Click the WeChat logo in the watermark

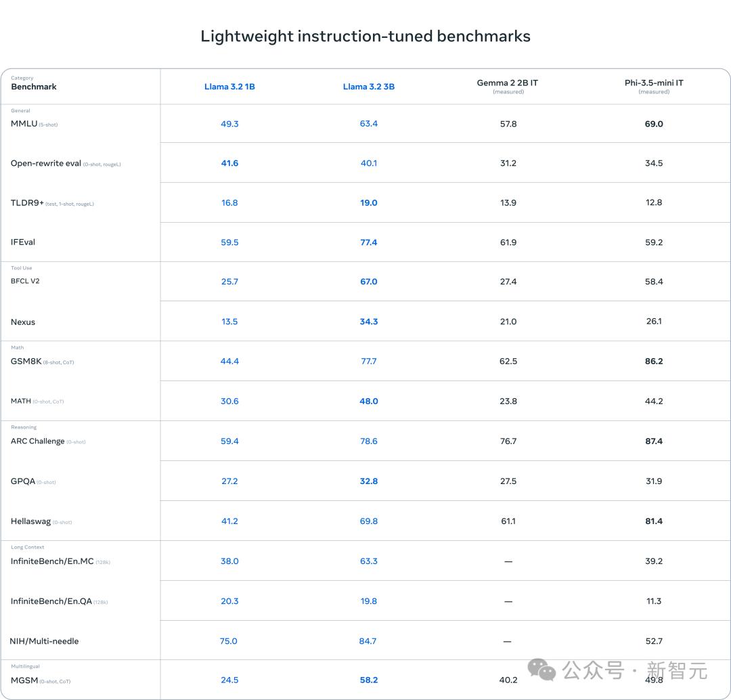541,670
